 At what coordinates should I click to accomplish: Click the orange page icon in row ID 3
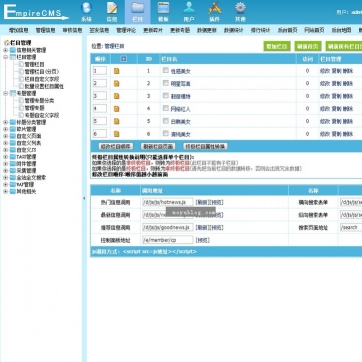(x=116, y=96)
